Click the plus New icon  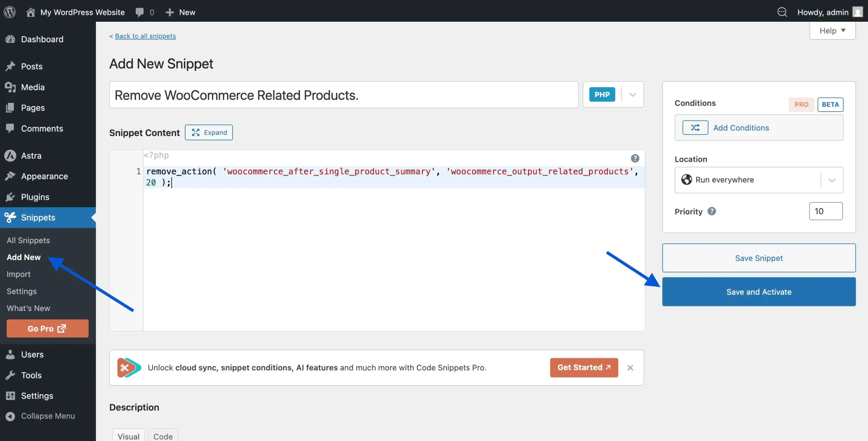pos(170,12)
